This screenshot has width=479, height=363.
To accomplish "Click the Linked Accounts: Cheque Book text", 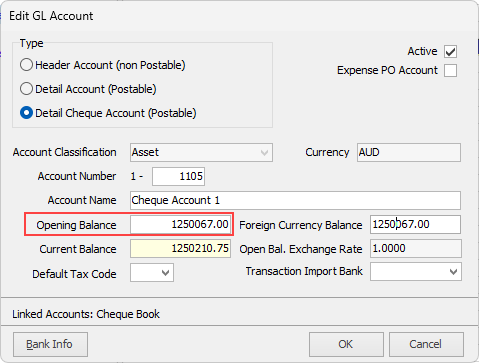I will tap(86, 314).
